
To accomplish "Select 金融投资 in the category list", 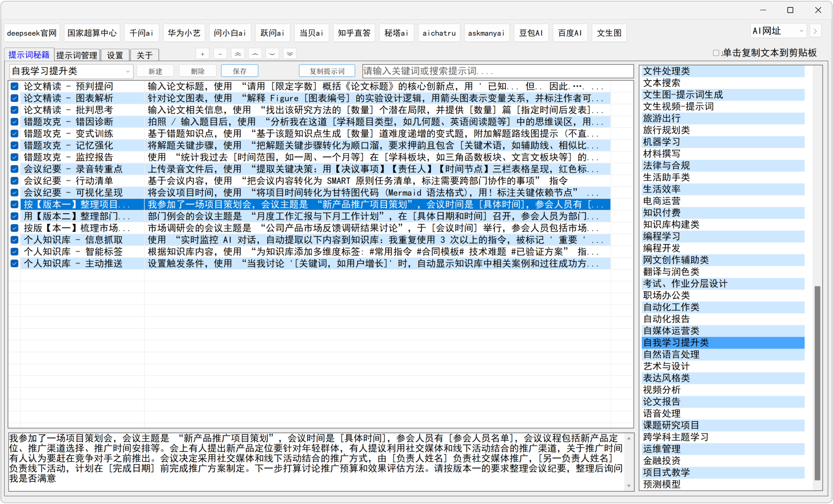I will click(x=723, y=461).
